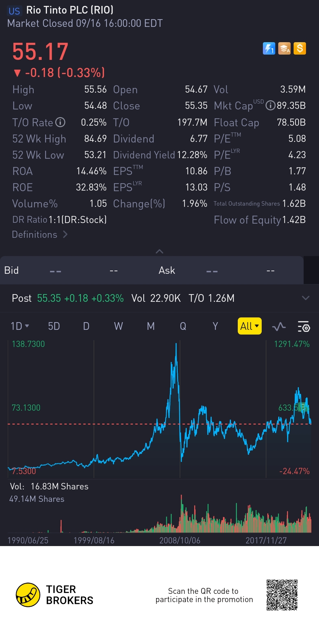Open chart settings list icon
This screenshot has width=319, height=644.
tap(304, 326)
